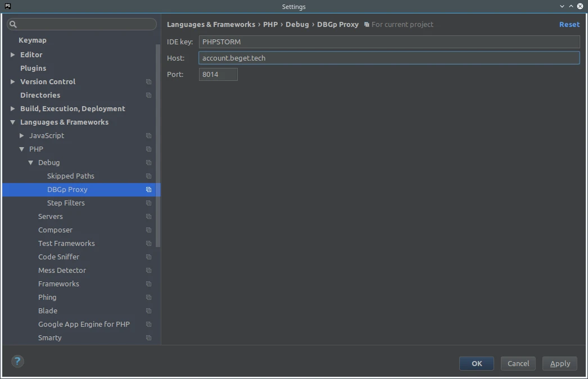
Task: Click the search magnifier icon in settings
Action: coord(13,24)
